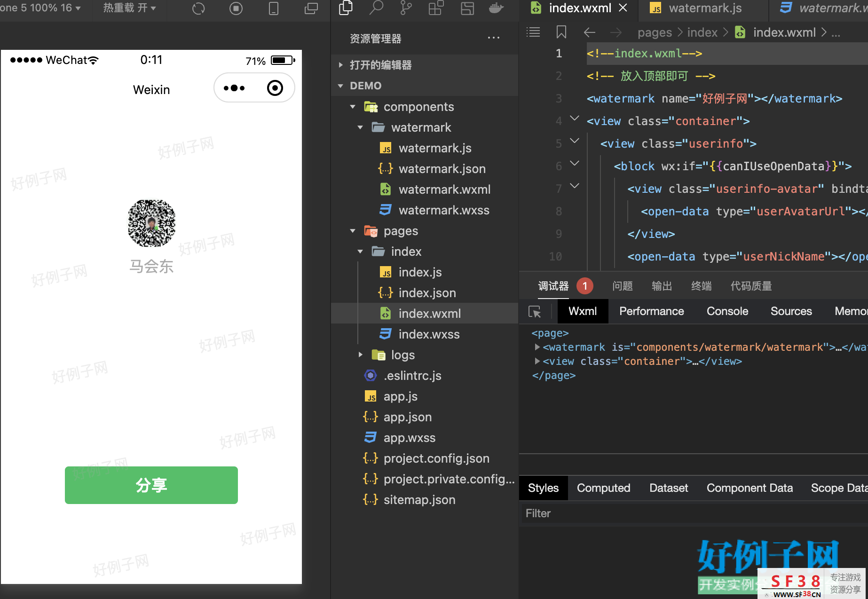Click the layout panel icon in activity bar
The image size is (868, 599).
point(467,8)
